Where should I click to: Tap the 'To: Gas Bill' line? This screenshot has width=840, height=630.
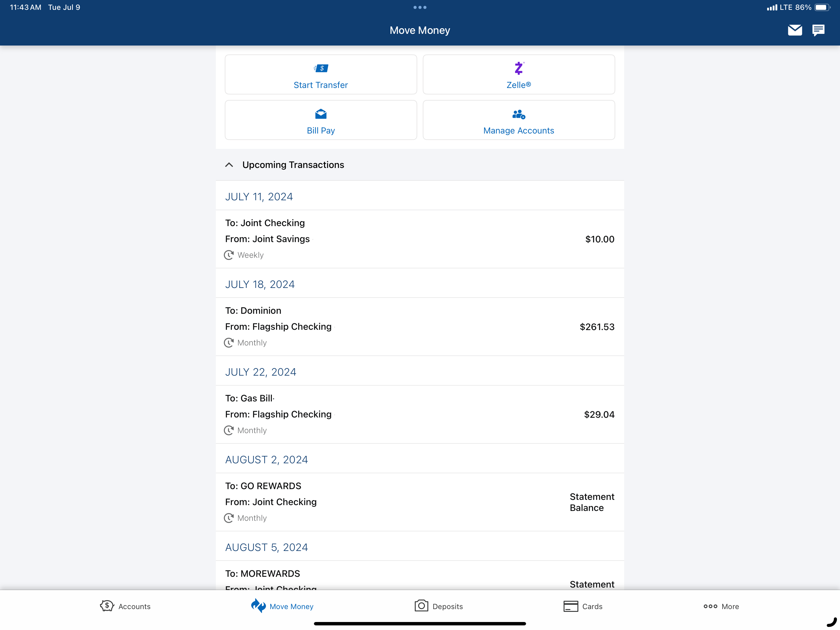(x=249, y=399)
